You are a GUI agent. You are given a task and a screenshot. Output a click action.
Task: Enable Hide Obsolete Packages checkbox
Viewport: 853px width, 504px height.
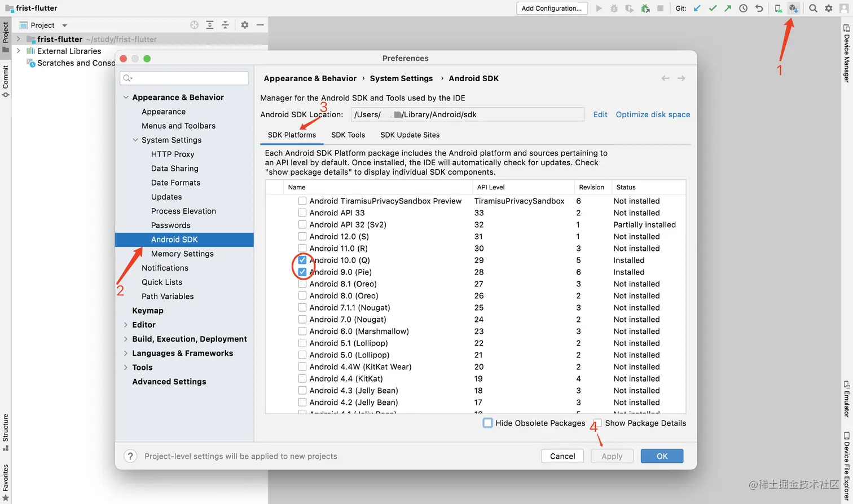pyautogui.click(x=488, y=423)
